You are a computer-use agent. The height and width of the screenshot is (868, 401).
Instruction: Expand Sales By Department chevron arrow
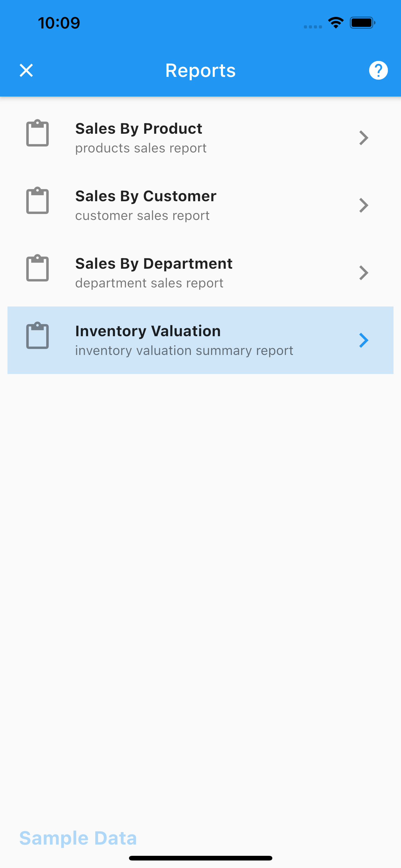[x=364, y=272]
